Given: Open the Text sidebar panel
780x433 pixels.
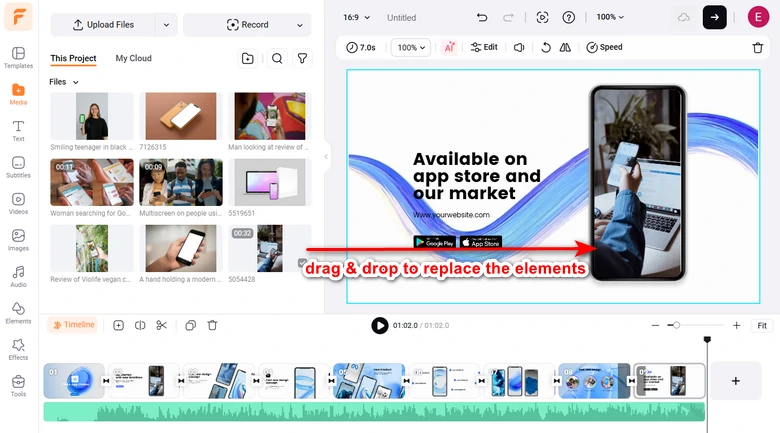Looking at the screenshot, I should (18, 131).
